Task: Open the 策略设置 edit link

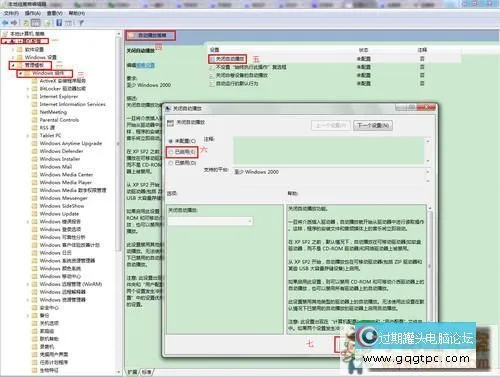Action: coord(145,65)
